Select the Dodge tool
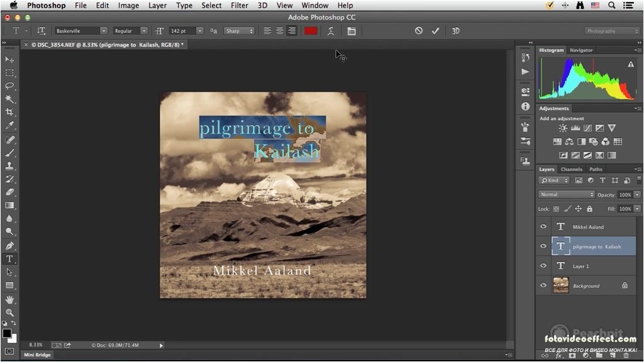 pos(9,231)
